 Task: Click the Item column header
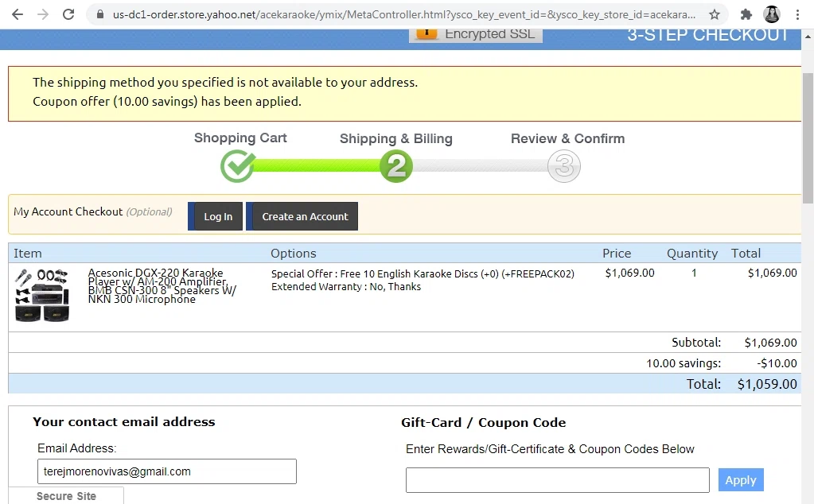click(28, 254)
